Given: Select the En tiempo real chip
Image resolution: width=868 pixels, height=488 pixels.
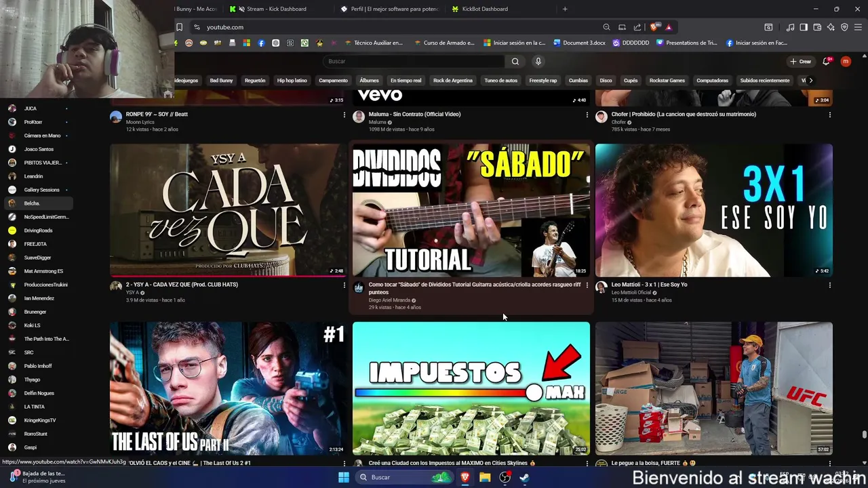Looking at the screenshot, I should pos(406,81).
